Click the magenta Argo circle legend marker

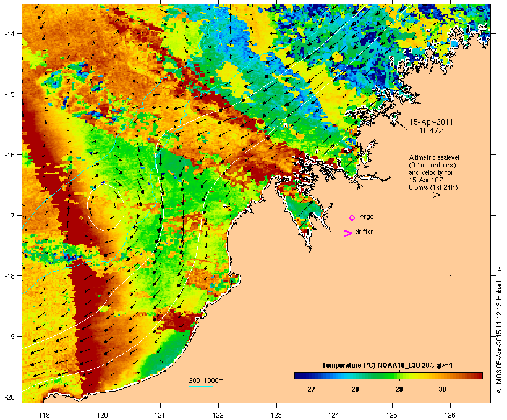(352, 217)
